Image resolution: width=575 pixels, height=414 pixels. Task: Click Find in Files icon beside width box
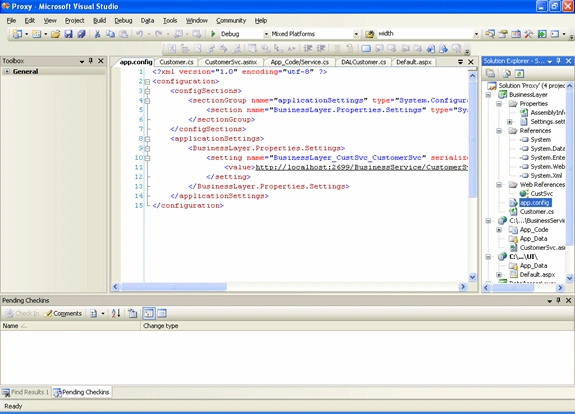tap(369, 34)
